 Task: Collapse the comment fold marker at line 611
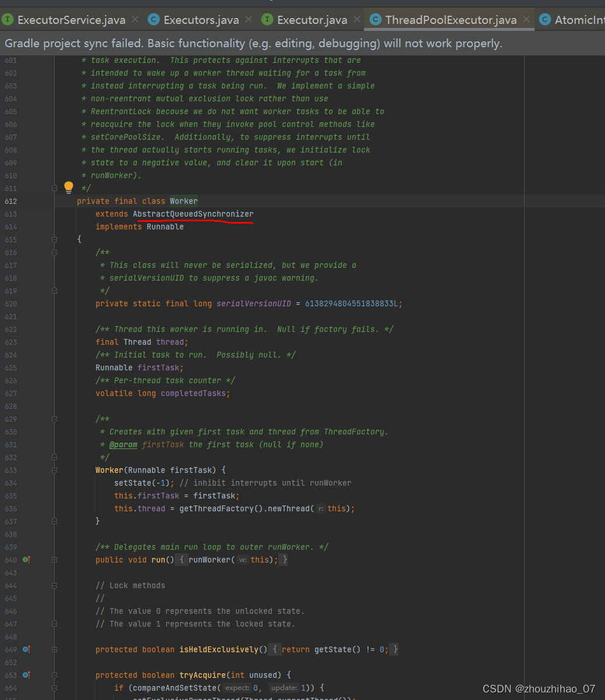[54, 188]
